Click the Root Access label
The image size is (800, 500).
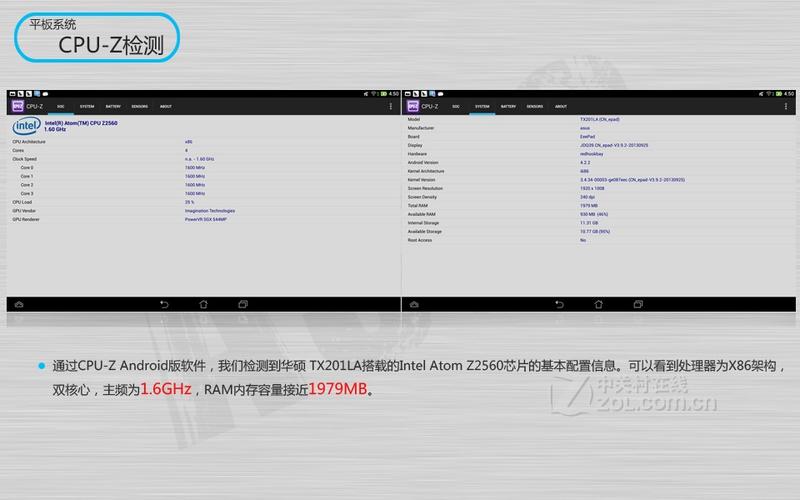click(419, 240)
